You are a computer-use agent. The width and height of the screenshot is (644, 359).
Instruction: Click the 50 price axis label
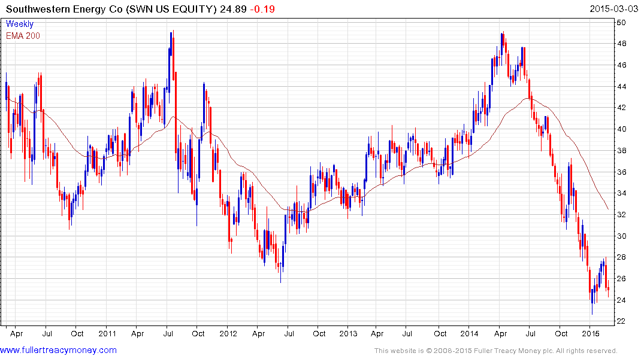(x=621, y=23)
